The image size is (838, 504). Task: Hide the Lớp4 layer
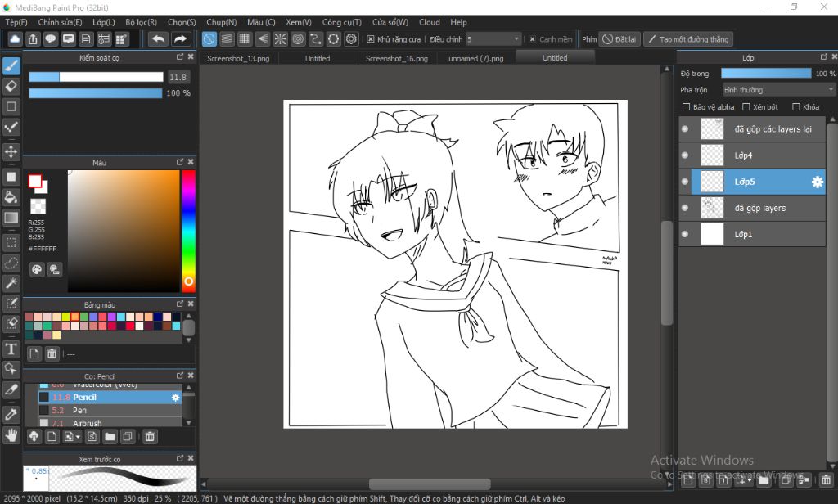(x=685, y=155)
